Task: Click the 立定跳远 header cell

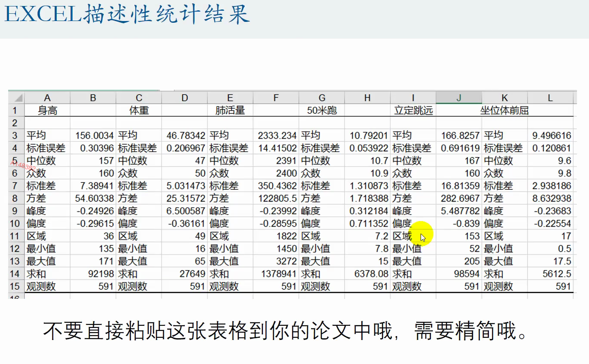Action: [413, 110]
